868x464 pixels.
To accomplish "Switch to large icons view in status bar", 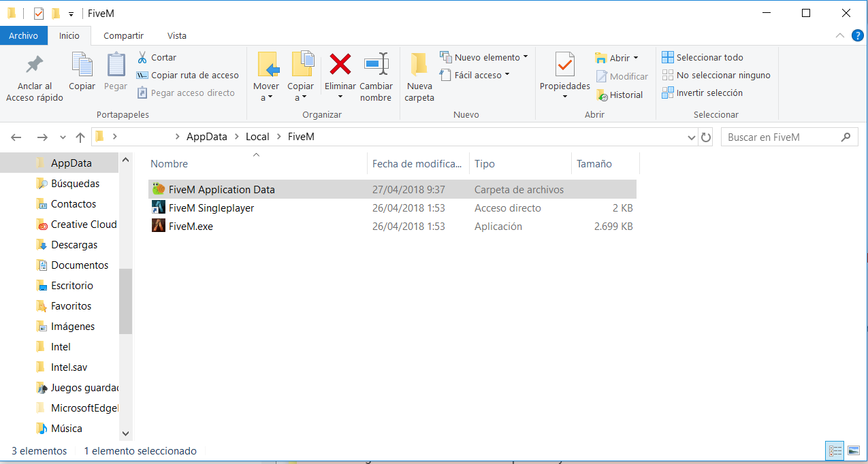I will click(853, 450).
